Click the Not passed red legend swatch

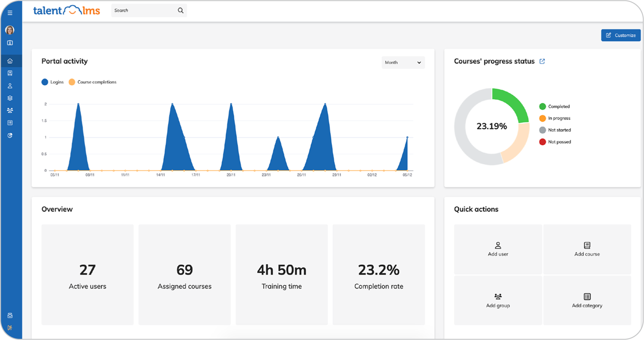[542, 142]
